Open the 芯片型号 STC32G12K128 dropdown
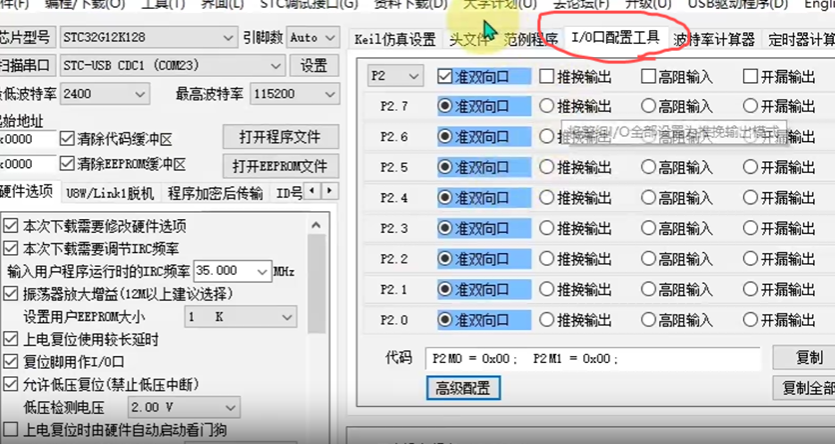This screenshot has width=835, height=444. [148, 38]
